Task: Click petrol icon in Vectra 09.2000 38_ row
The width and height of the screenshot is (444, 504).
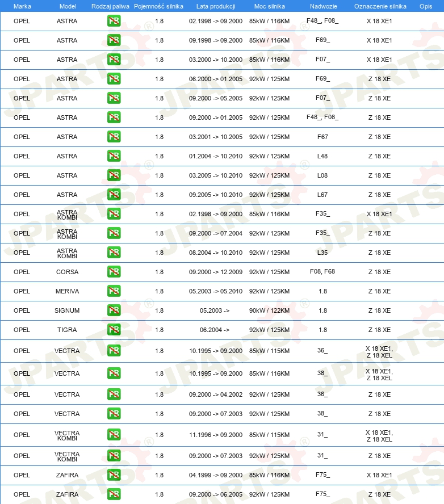Action: click(x=114, y=413)
